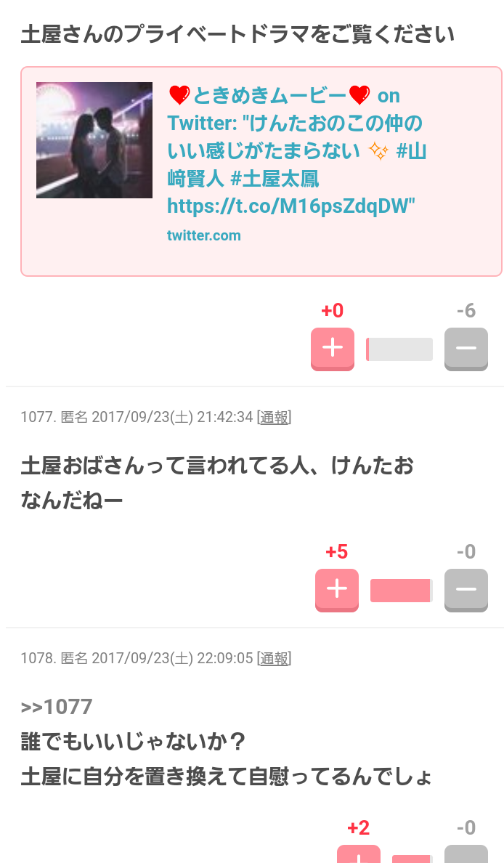Viewport: 504px width, 863px height.
Task: Click the vote ratio bar under Twitter card
Action: point(399,349)
